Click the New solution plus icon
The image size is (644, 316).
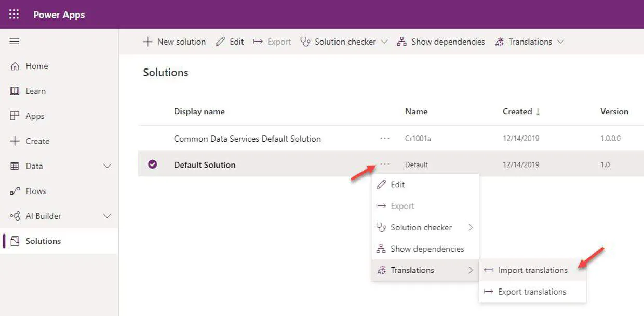pyautogui.click(x=147, y=42)
